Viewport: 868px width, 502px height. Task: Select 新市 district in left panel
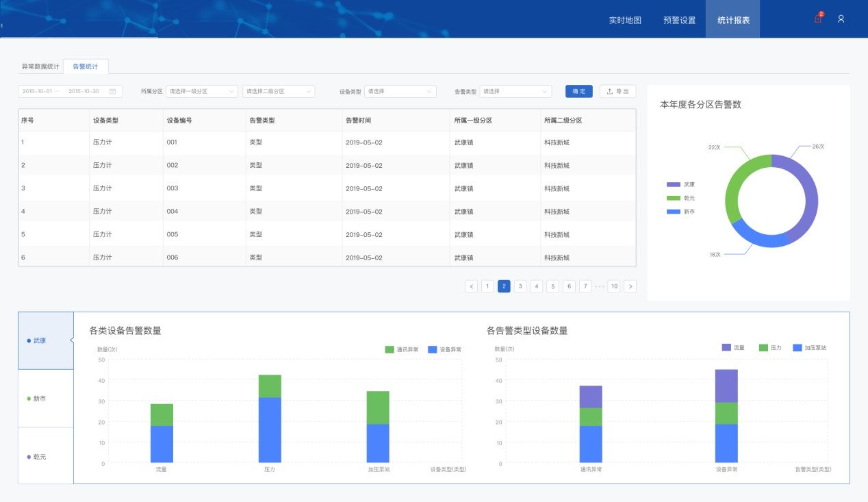pyautogui.click(x=45, y=399)
